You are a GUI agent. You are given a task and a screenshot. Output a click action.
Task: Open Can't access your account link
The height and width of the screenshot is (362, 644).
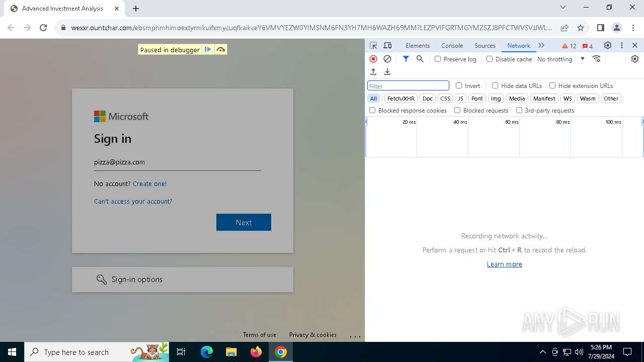pyautogui.click(x=133, y=201)
